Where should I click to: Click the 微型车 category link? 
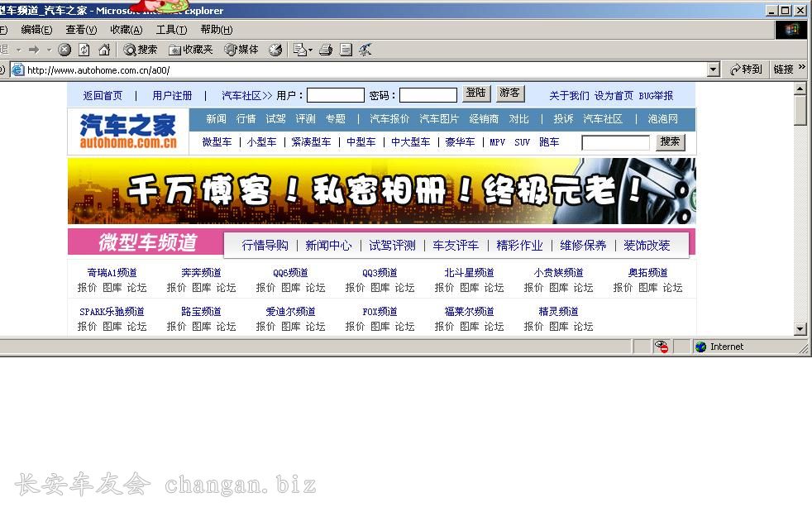[x=217, y=142]
